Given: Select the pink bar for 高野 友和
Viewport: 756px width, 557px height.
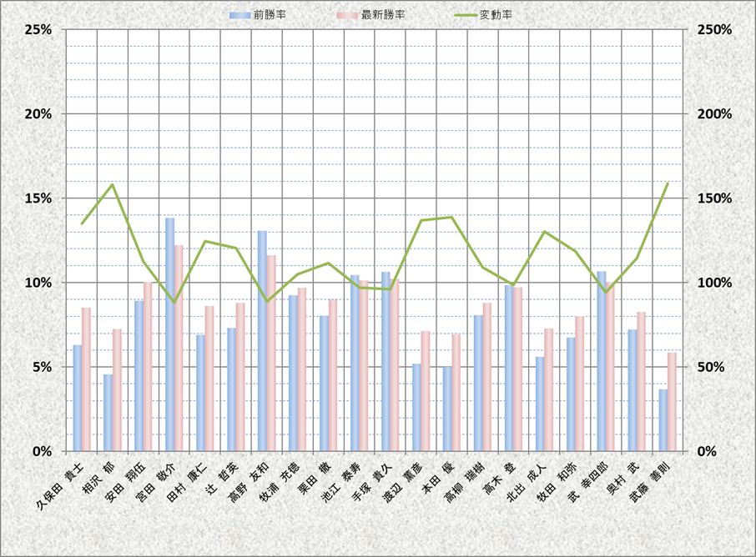Looking at the screenshot, I should tap(271, 353).
